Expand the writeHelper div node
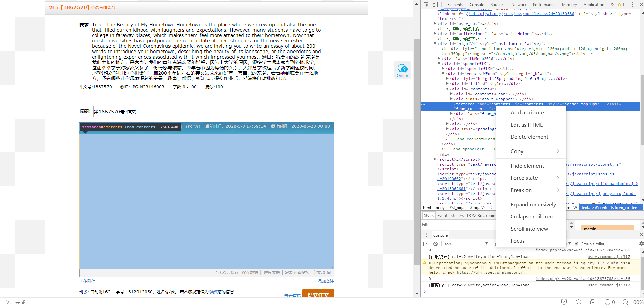 point(435,34)
